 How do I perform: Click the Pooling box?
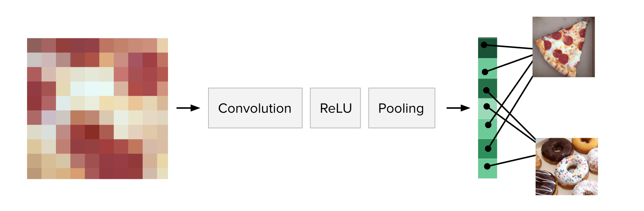(x=402, y=108)
